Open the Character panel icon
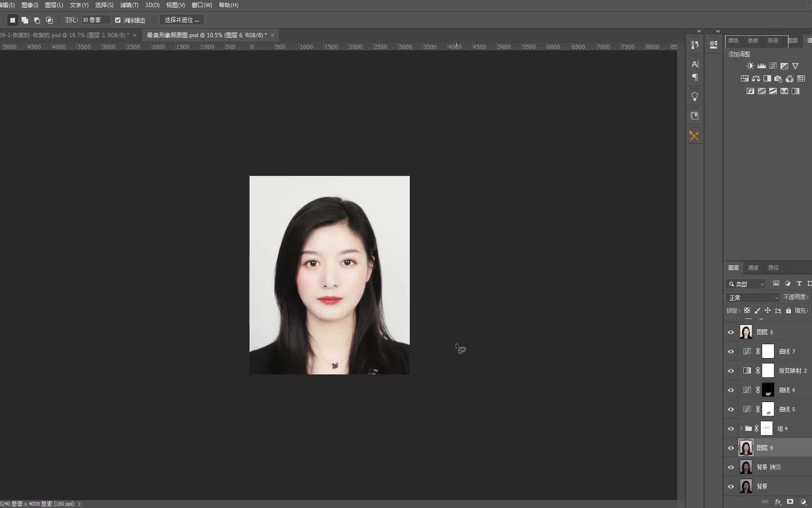The image size is (812, 508). click(x=695, y=64)
